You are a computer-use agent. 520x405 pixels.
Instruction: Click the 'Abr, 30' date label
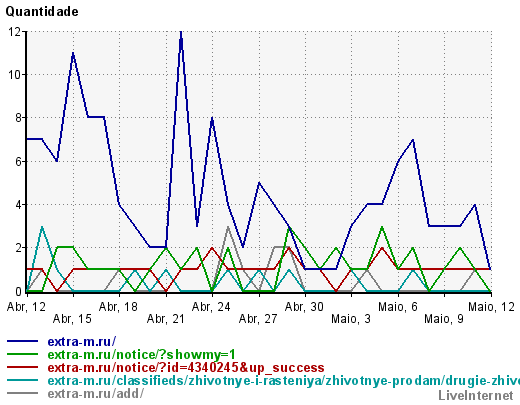tap(304, 307)
